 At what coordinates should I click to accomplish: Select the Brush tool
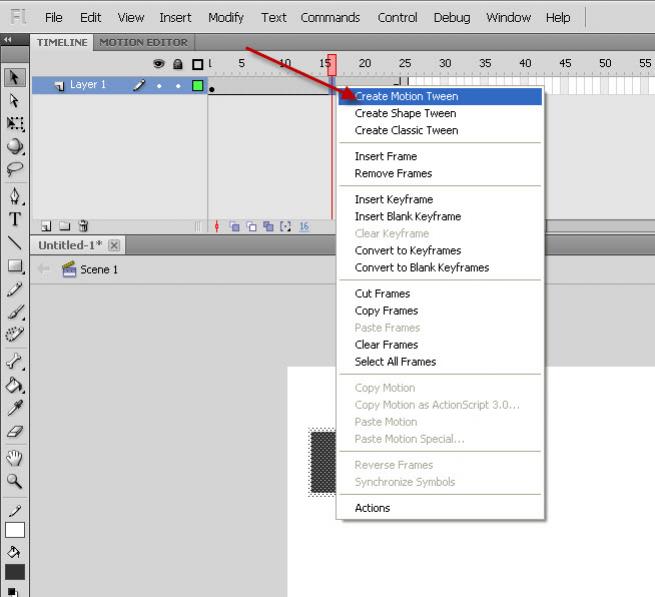click(15, 312)
